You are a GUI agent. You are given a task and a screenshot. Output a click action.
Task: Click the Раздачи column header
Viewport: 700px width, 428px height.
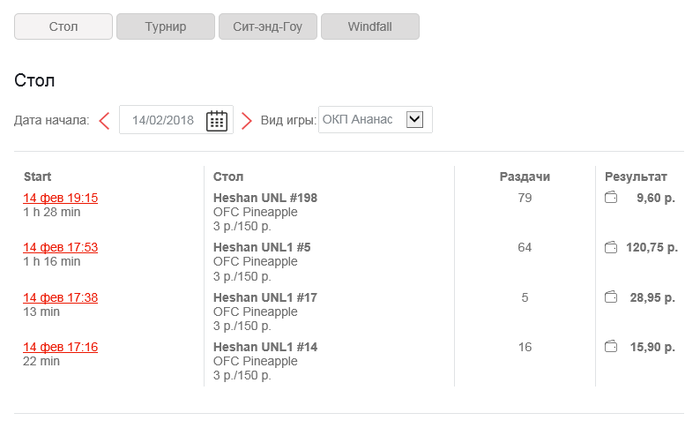[x=525, y=177]
